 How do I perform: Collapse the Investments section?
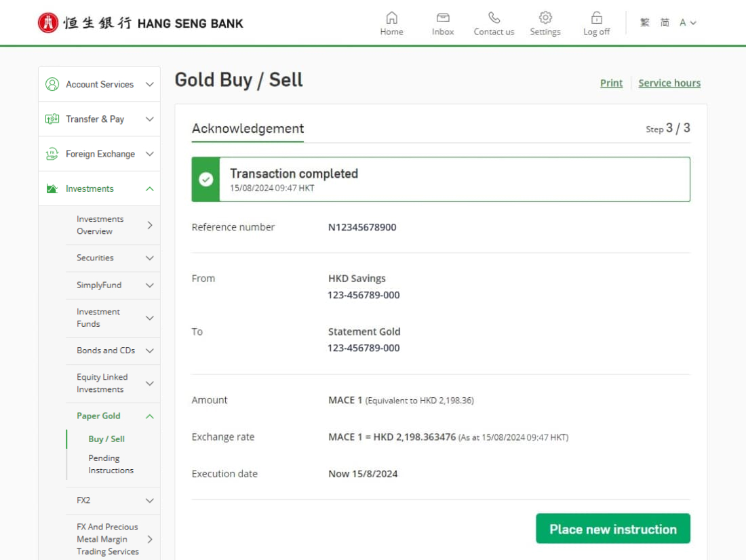tap(150, 189)
